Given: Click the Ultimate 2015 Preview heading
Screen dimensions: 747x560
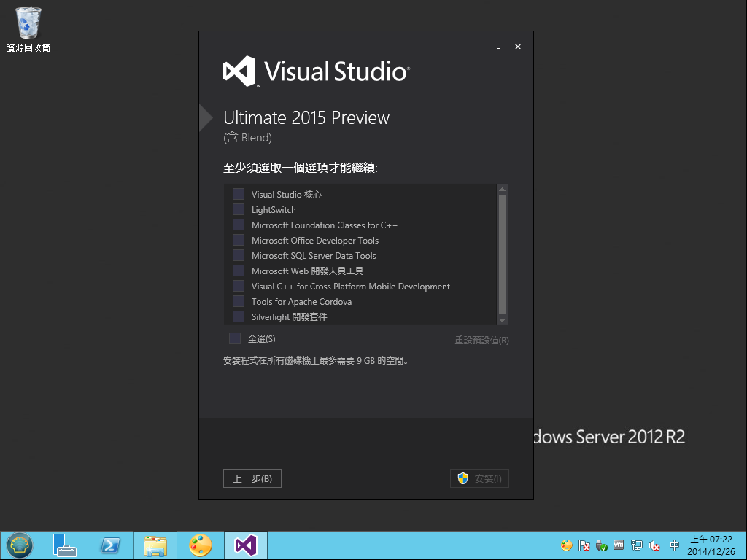Looking at the screenshot, I should coord(306,117).
